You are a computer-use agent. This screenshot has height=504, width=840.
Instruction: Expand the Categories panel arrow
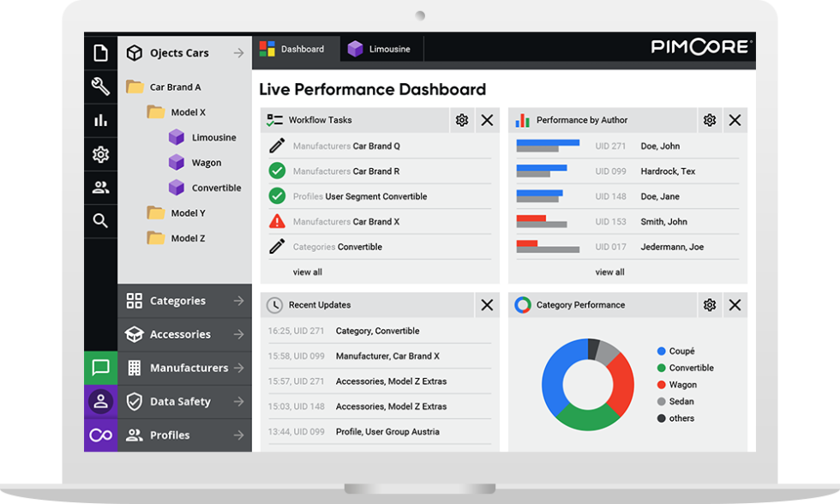238,301
